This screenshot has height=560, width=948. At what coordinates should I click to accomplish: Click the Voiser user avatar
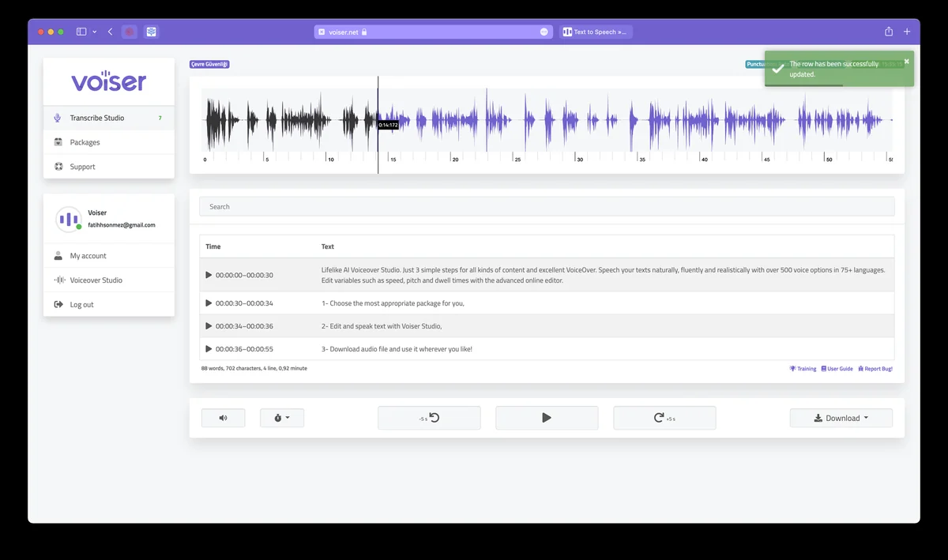pos(69,219)
